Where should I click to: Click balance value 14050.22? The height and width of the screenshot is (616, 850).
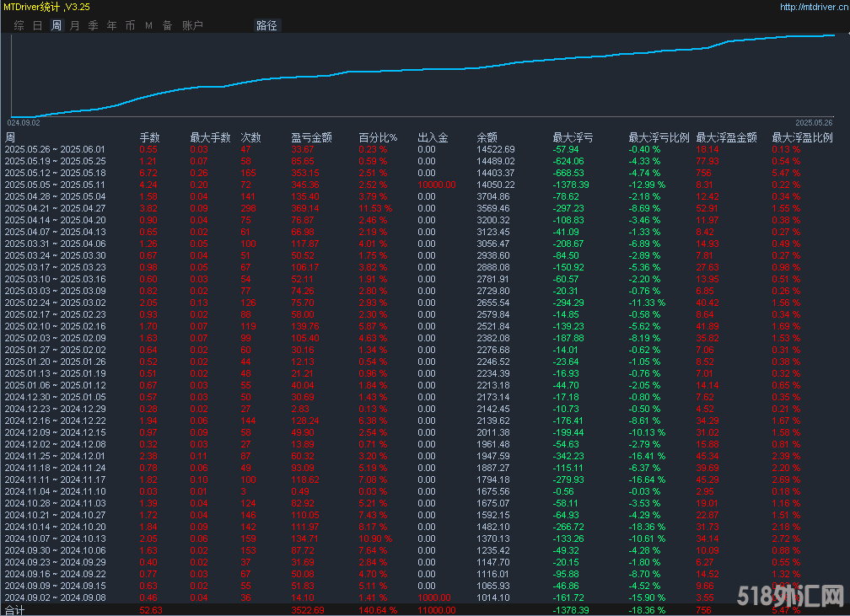[x=496, y=185]
